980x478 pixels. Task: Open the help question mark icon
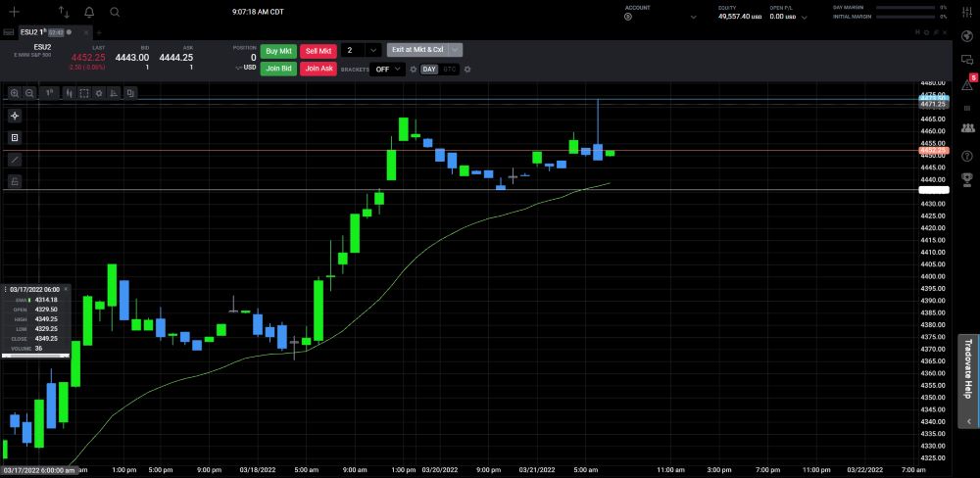(x=967, y=156)
